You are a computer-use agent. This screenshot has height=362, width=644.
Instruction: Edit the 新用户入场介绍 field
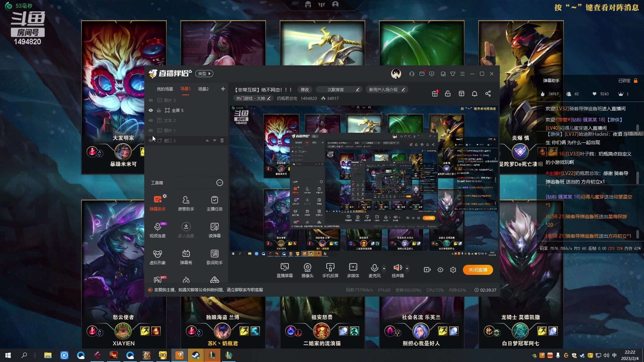pyautogui.click(x=387, y=89)
